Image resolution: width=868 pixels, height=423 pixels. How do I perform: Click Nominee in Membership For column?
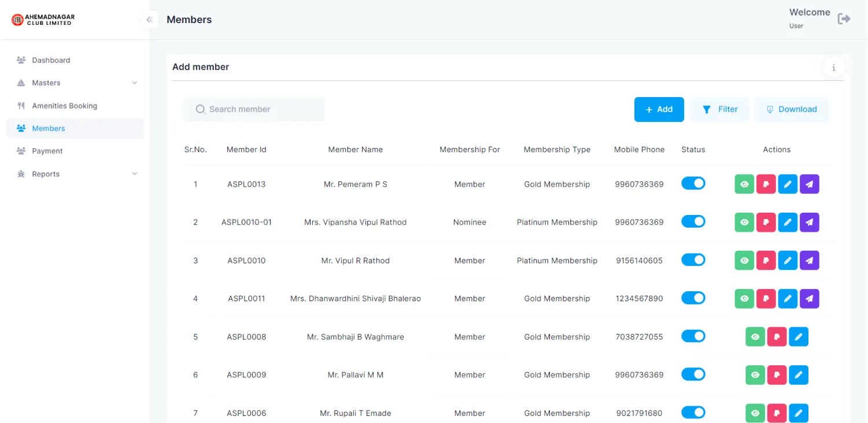(x=470, y=222)
